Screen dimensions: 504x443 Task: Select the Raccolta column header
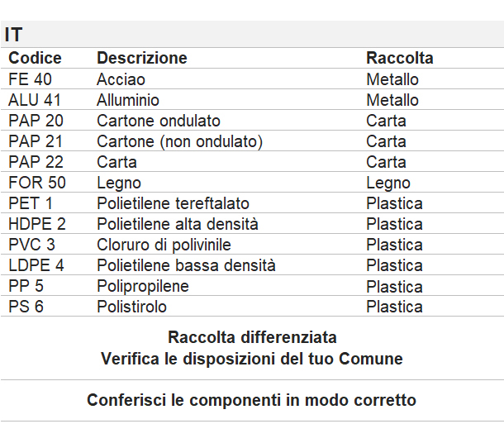(400, 58)
